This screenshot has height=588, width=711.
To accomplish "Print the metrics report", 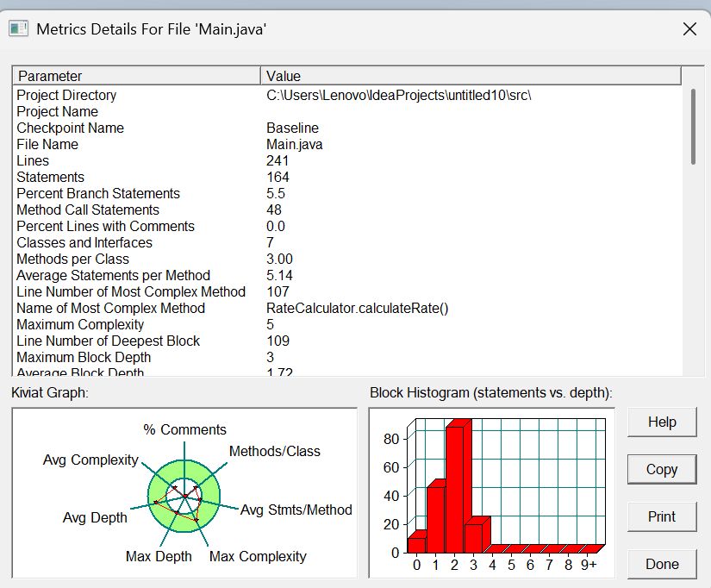I will click(x=662, y=516).
